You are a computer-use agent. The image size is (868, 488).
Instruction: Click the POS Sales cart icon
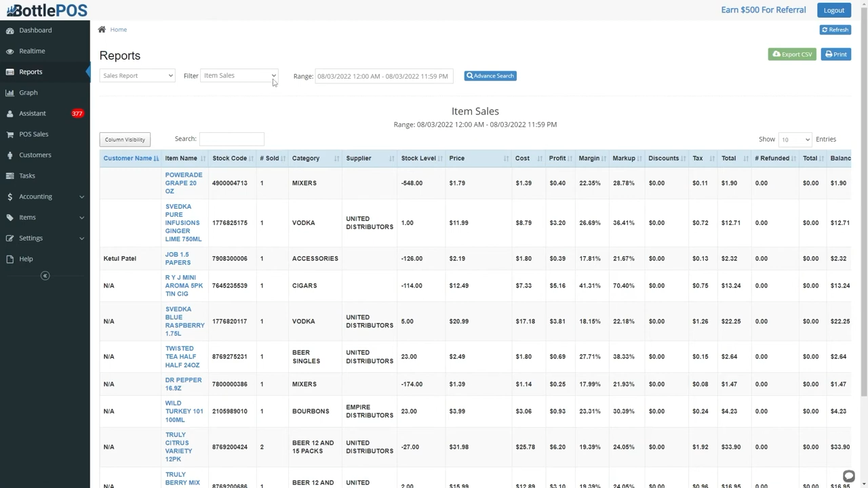pos(9,134)
